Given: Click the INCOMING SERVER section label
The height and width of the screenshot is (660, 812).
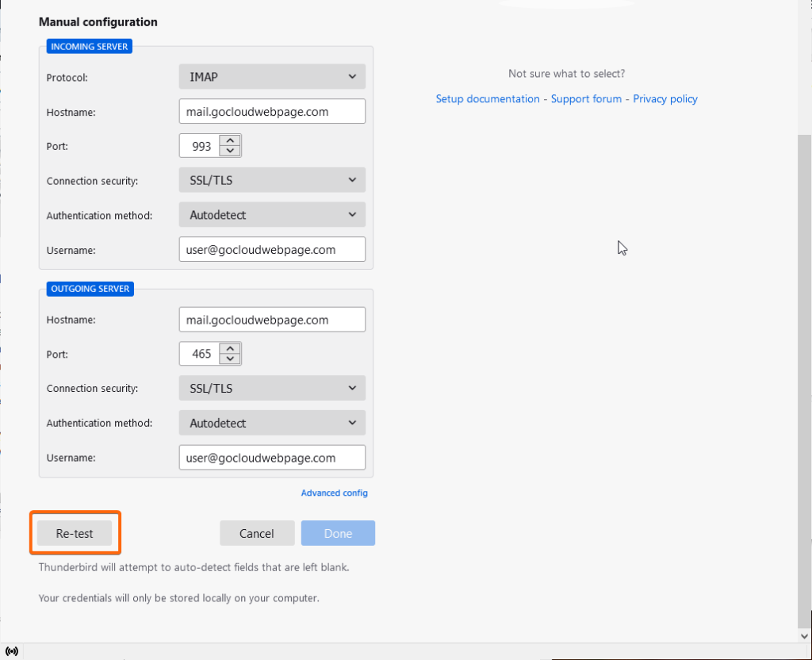Looking at the screenshot, I should 90,46.
